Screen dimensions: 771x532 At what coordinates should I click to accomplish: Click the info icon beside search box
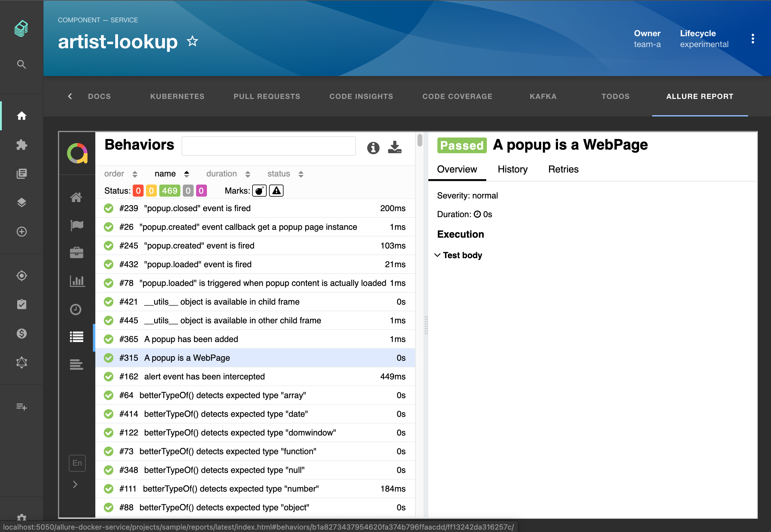(373, 148)
